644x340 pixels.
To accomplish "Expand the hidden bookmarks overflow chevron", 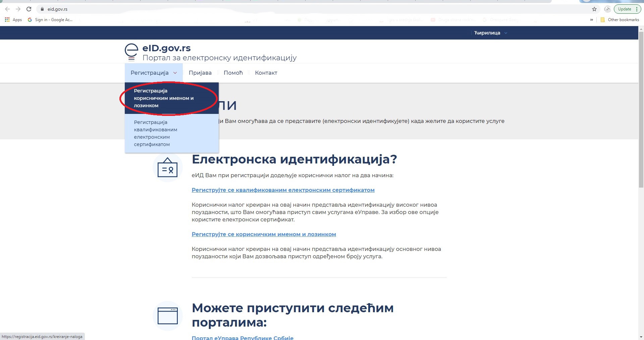I will [x=591, y=20].
